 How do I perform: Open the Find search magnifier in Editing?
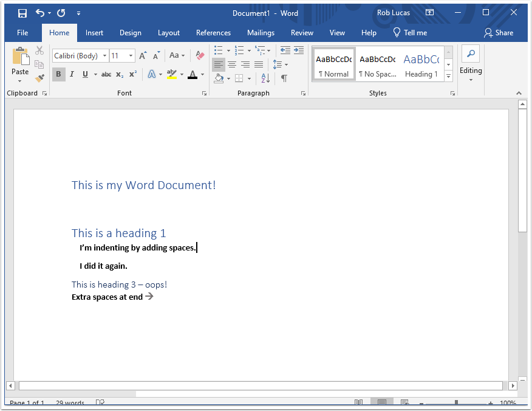pyautogui.click(x=471, y=54)
